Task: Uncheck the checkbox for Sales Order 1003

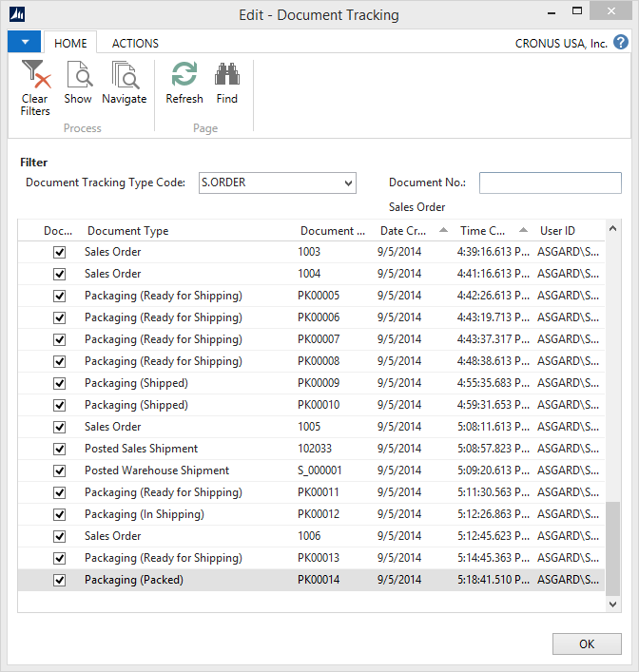Action: [x=60, y=252]
